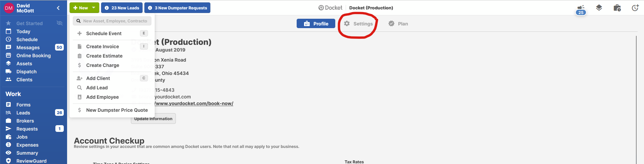Click the Docket (Production) header title

point(371,8)
